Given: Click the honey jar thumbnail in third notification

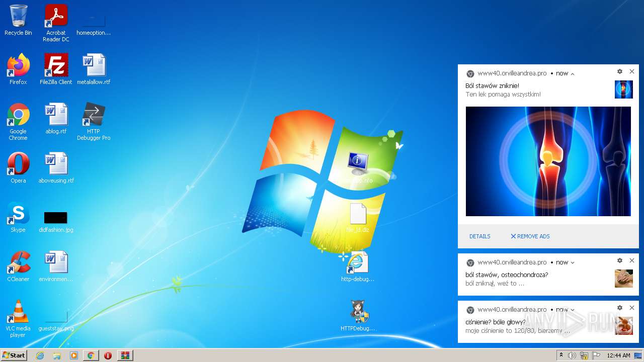Looking at the screenshot, I should [624, 326].
